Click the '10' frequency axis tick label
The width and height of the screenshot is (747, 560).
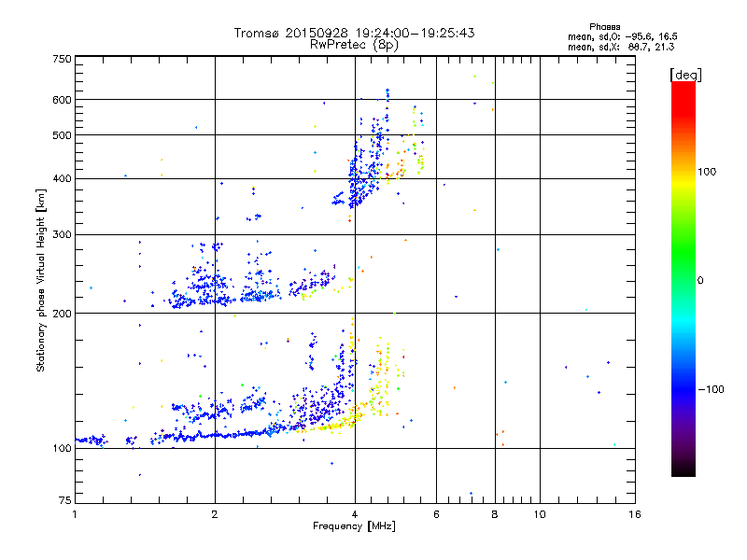point(540,514)
